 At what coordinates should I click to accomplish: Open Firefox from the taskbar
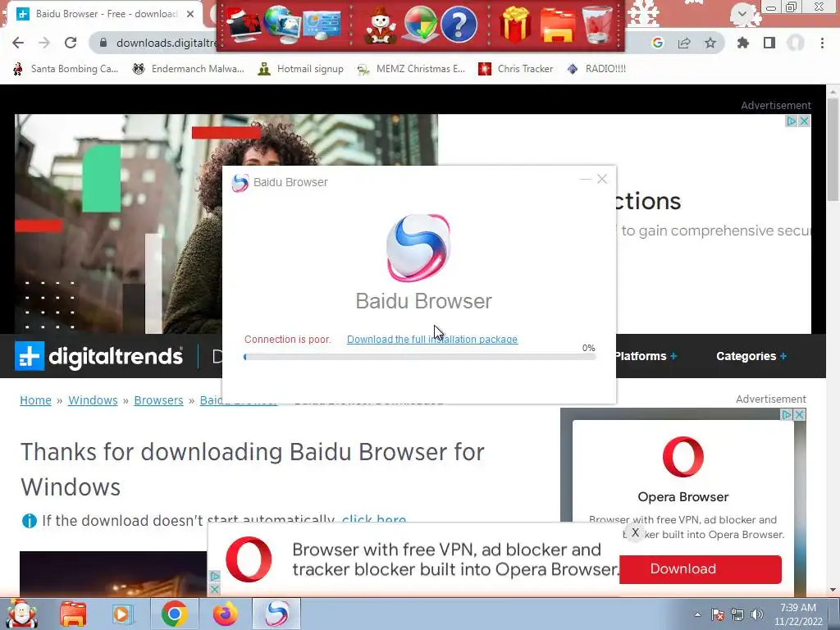point(225,614)
